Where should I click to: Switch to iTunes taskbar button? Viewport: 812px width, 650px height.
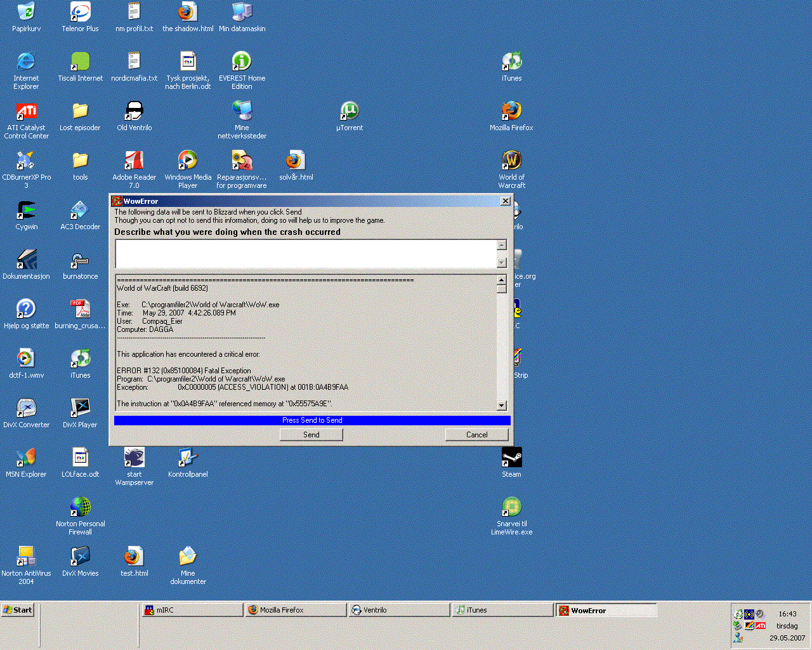pyautogui.click(x=503, y=610)
